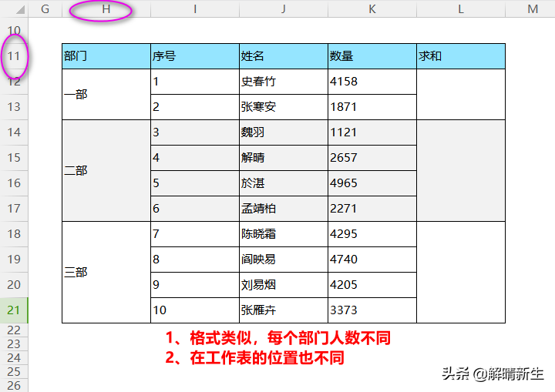Screen dimensions: 555x392
Task: Click serial number cell 10
Action: 195,310
